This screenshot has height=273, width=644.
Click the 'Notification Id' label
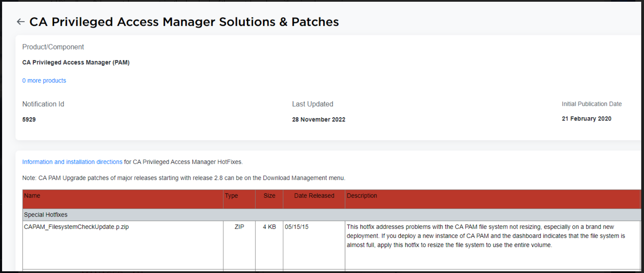coord(43,104)
